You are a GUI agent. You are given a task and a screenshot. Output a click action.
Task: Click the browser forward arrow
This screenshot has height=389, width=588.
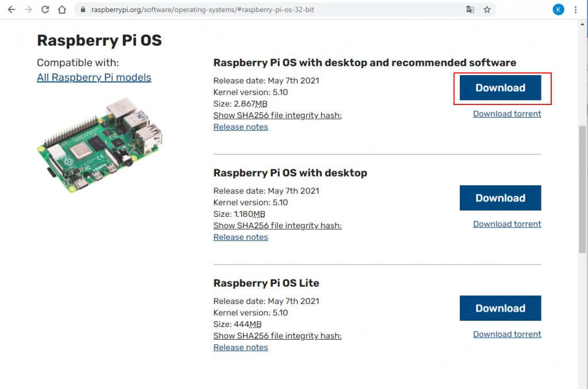(28, 10)
